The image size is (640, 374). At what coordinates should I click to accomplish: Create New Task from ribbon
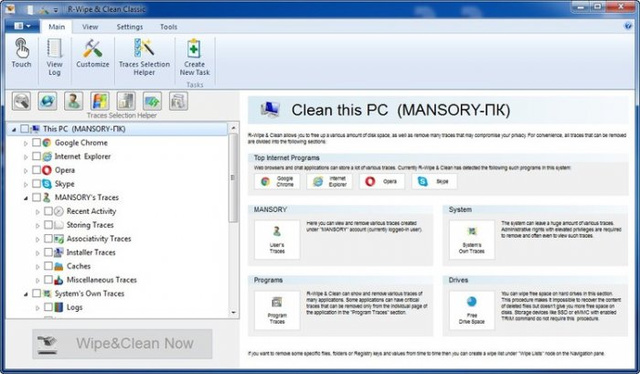[x=195, y=57]
